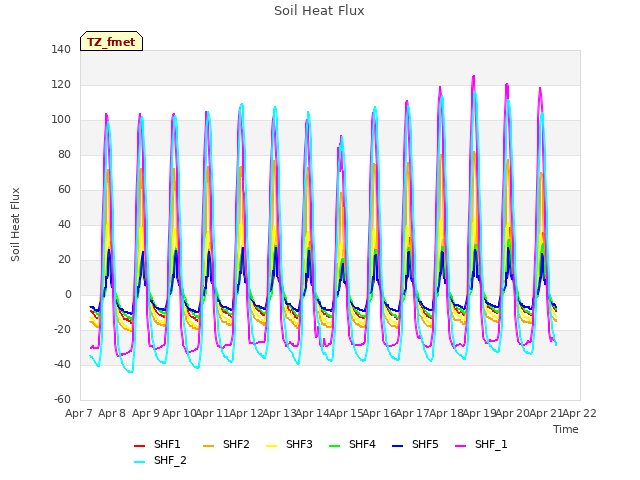
Task: Click the Soil Heat Flux chart title
Action: 319,11
